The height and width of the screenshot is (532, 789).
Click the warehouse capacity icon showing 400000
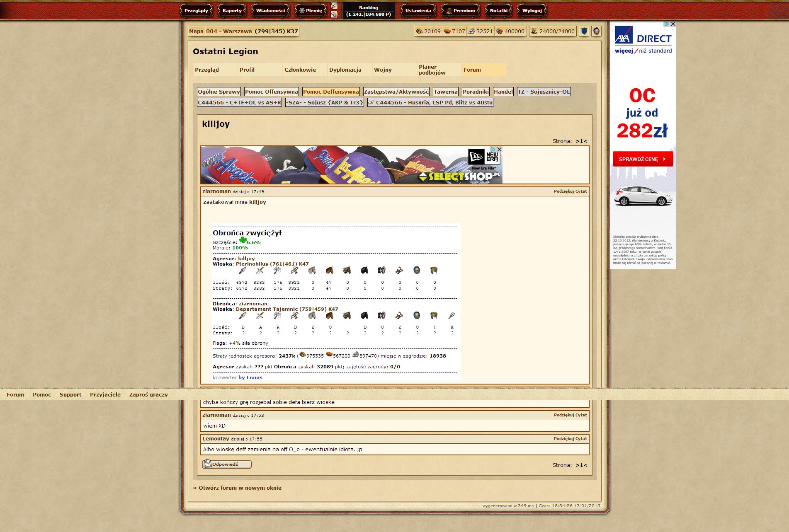pyautogui.click(x=500, y=31)
